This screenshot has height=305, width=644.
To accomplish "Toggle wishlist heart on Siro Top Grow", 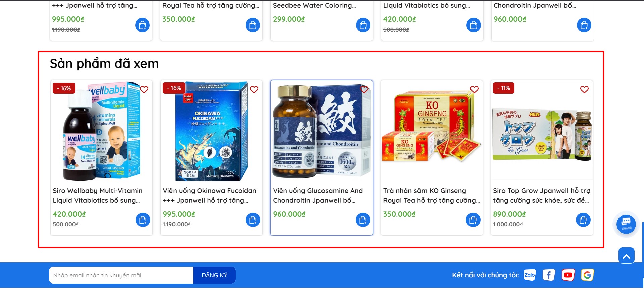I will (x=584, y=89).
